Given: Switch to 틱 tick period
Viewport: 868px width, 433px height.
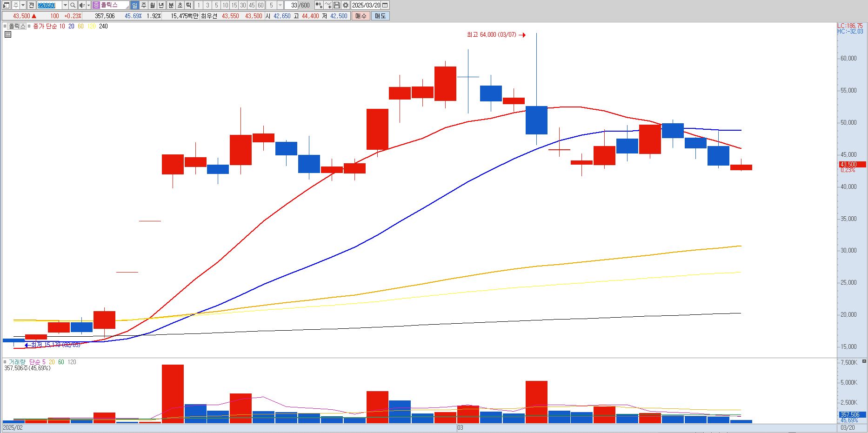Looking at the screenshot, I should [188, 5].
